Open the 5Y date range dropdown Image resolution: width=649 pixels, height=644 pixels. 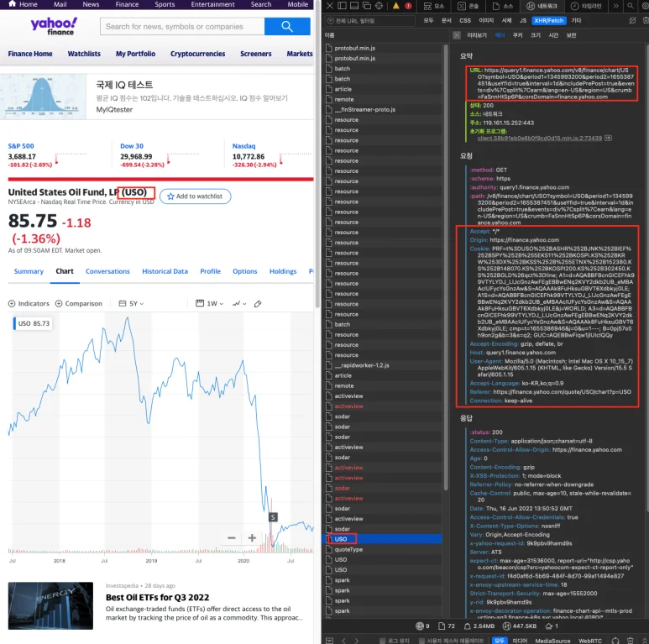pos(127,303)
